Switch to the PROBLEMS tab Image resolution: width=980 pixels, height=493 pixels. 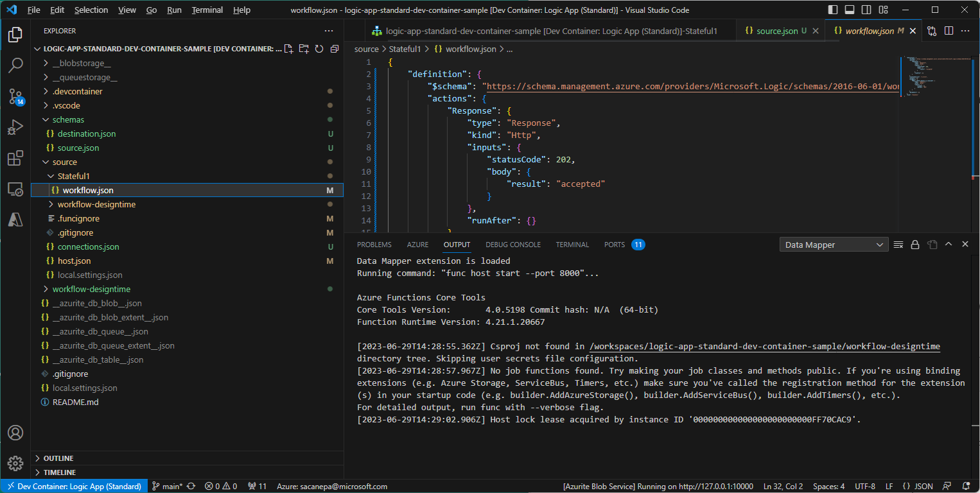[374, 245]
